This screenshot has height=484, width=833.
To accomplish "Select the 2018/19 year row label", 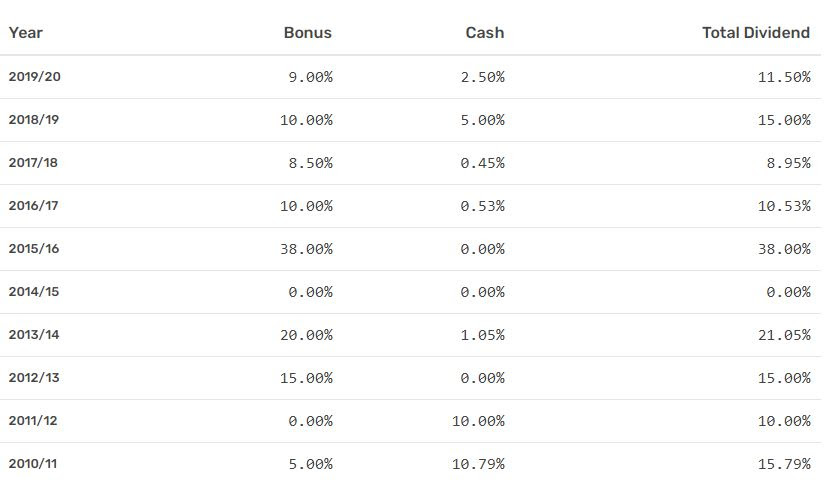I will pos(34,120).
